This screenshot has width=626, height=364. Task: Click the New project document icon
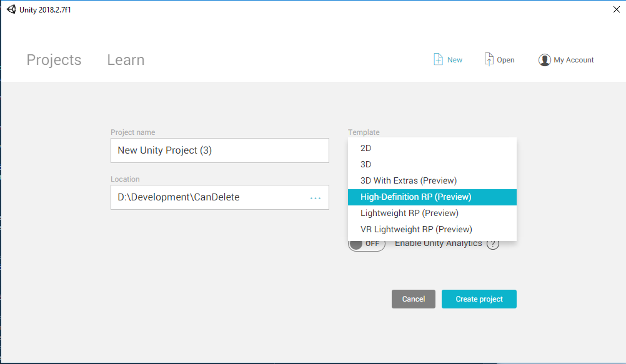(439, 59)
